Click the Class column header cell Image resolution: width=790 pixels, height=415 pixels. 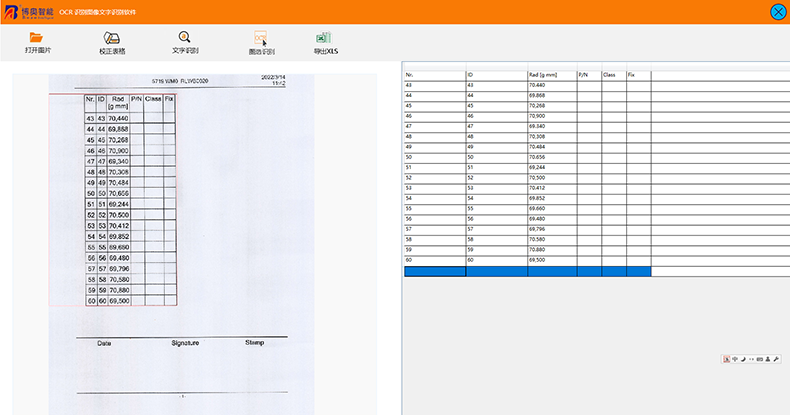(x=613, y=75)
